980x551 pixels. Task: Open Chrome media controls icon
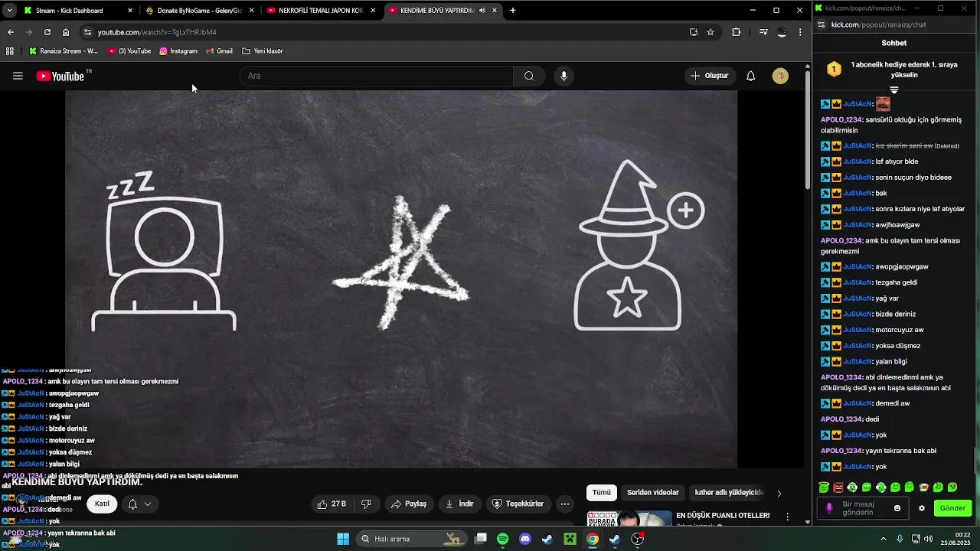(x=763, y=32)
